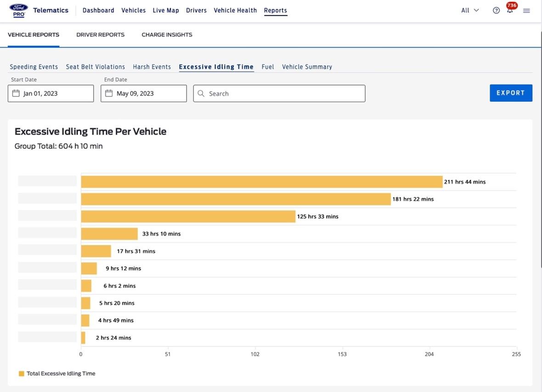Switch to the Charge Insights tab
Viewport: 542px width, 392px height.
(x=167, y=34)
